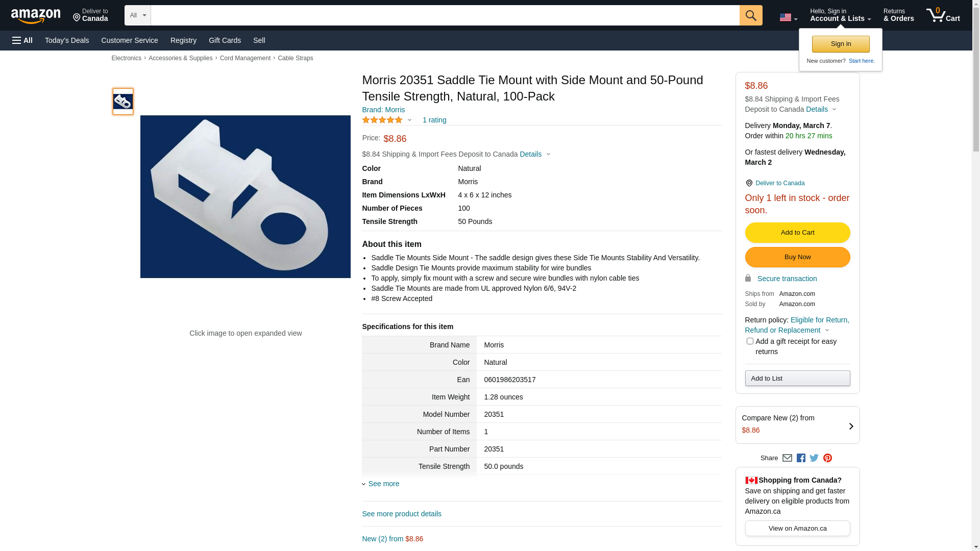Viewport: 980px width, 551px height.
Task: Select the product thumbnail image
Action: click(x=123, y=102)
